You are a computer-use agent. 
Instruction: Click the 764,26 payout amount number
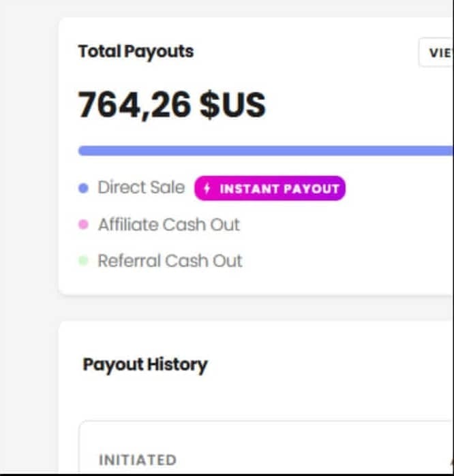pyautogui.click(x=134, y=105)
